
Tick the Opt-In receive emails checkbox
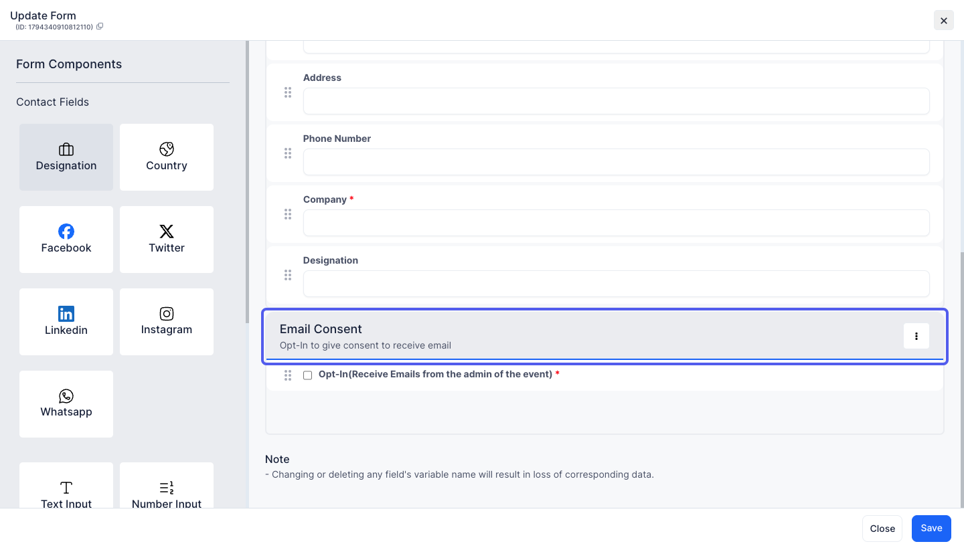point(308,375)
